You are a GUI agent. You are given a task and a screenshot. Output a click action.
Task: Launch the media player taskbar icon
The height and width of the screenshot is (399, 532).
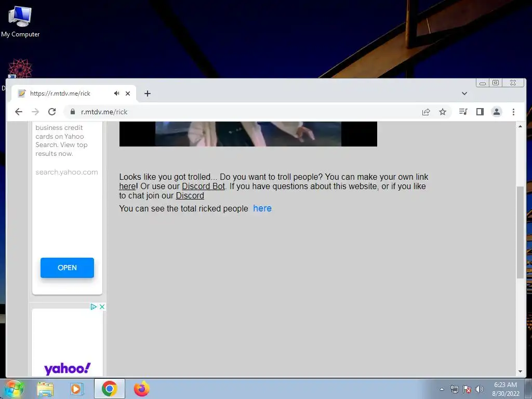pyautogui.click(x=77, y=389)
